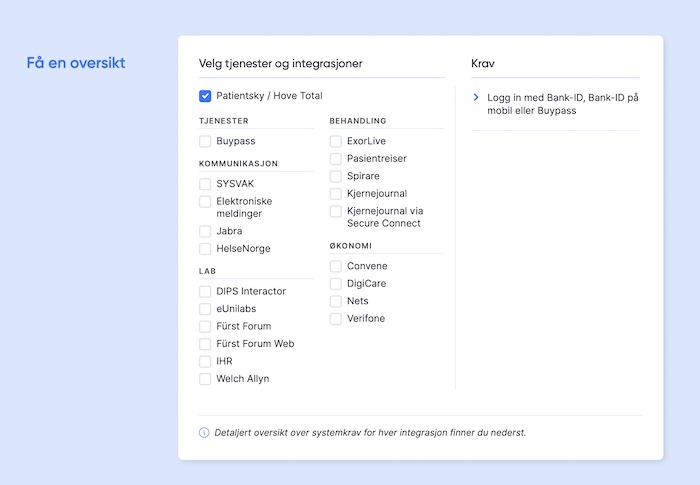Image resolution: width=700 pixels, height=485 pixels.
Task: Uncheck the Patientsky / Hove Total checkbox
Action: (x=205, y=96)
